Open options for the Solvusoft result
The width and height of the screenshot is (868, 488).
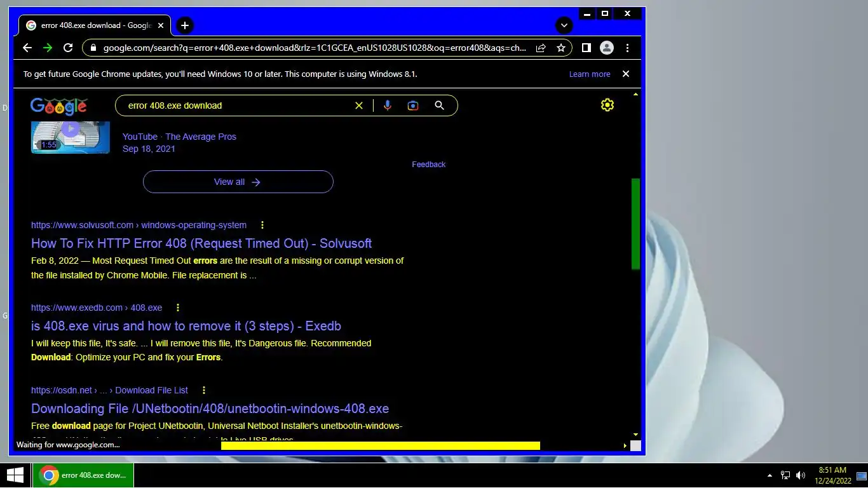tap(262, 225)
